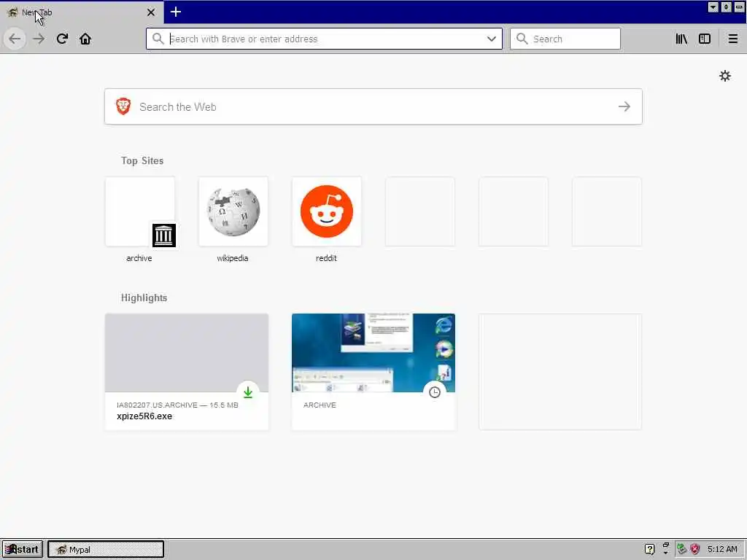747x560 pixels.
Task: Click the reddit label text
Action: tap(326, 258)
